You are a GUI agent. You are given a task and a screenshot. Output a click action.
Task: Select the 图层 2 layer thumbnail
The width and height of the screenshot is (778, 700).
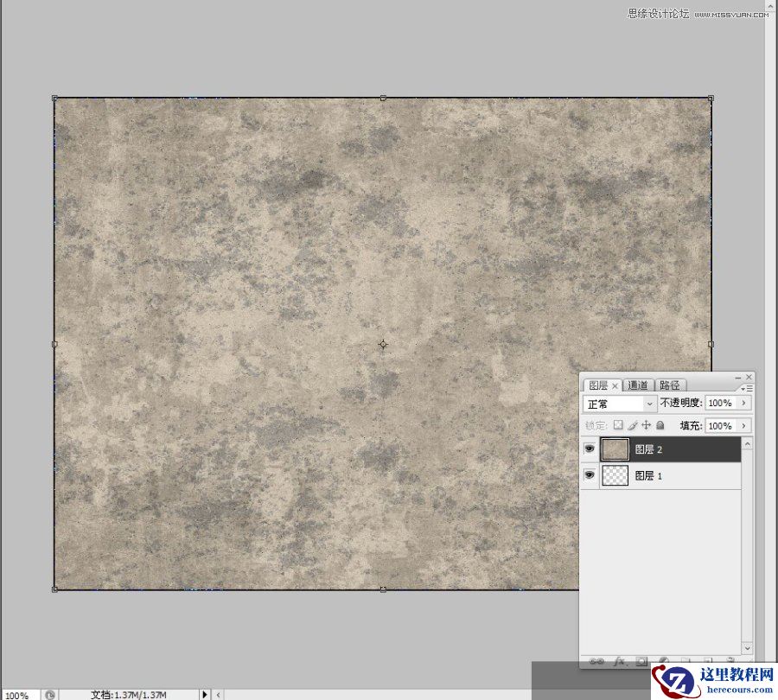point(615,449)
